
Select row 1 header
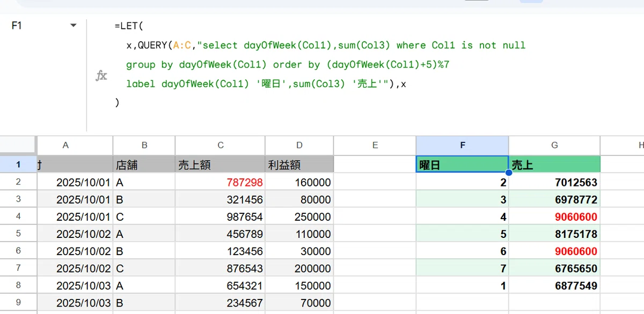[18, 165]
